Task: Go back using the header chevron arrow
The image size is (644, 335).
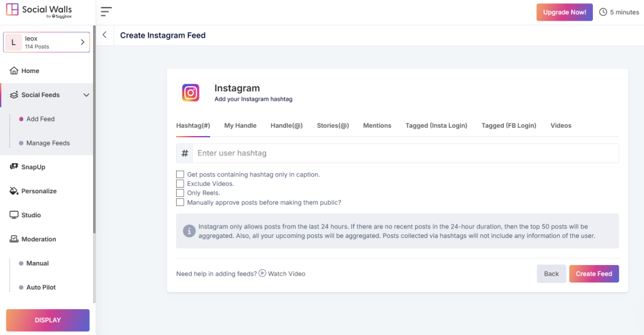Action: coord(104,35)
